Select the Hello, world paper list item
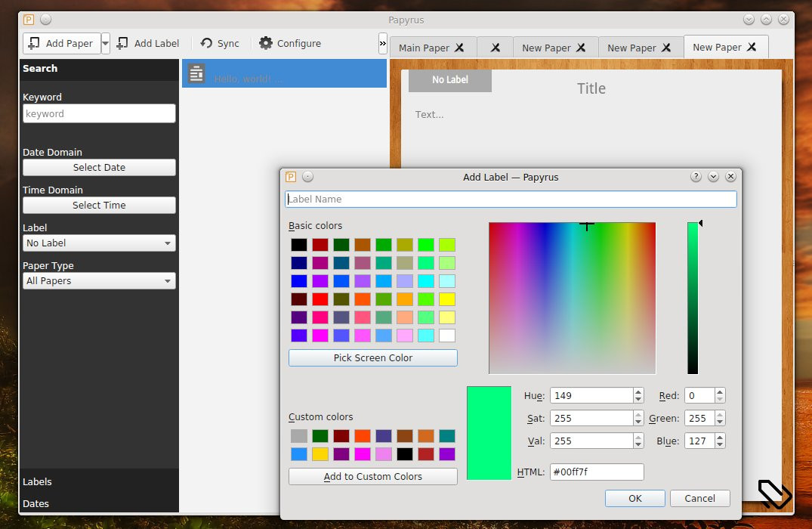The height and width of the screenshot is (529, 812). 284,73
